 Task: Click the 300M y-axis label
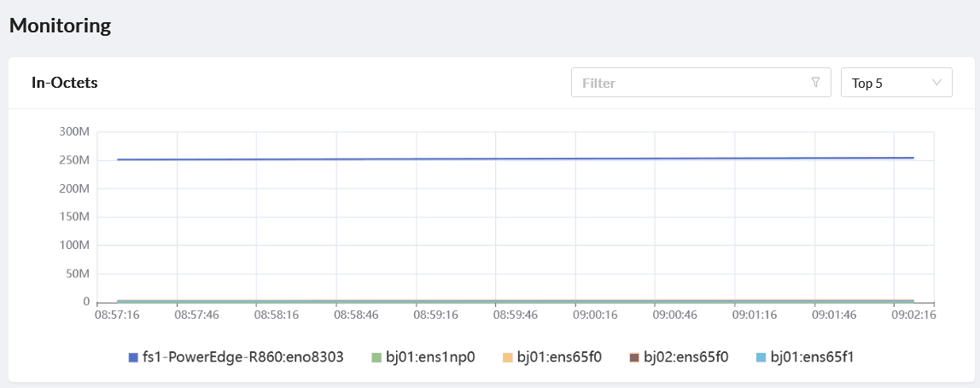[74, 131]
